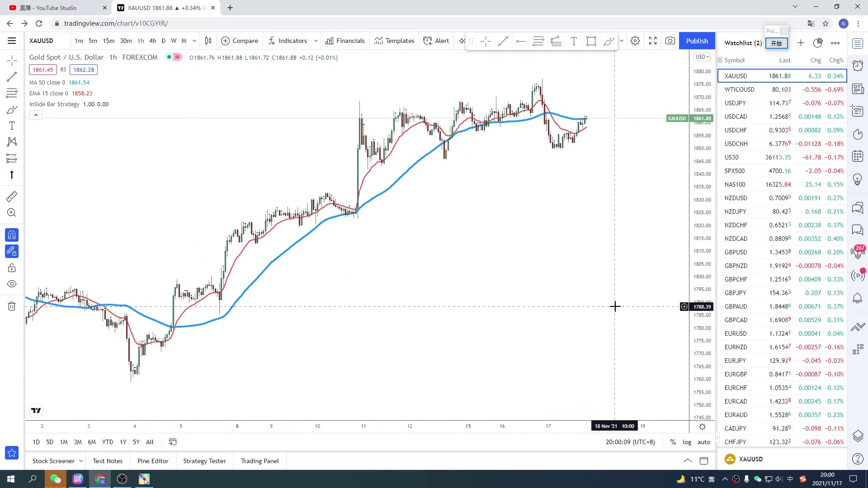Open the USD currency dropdown

(702, 57)
